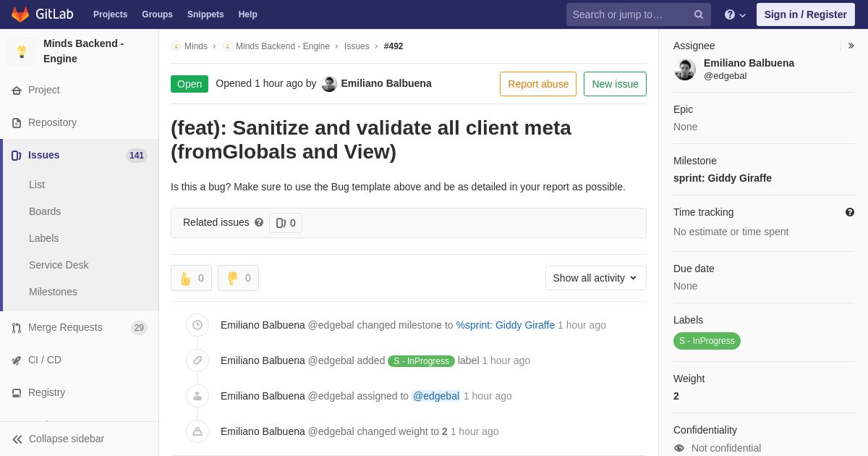The height and width of the screenshot is (456, 868).
Task: Open the issues List submenu item
Action: point(37,185)
